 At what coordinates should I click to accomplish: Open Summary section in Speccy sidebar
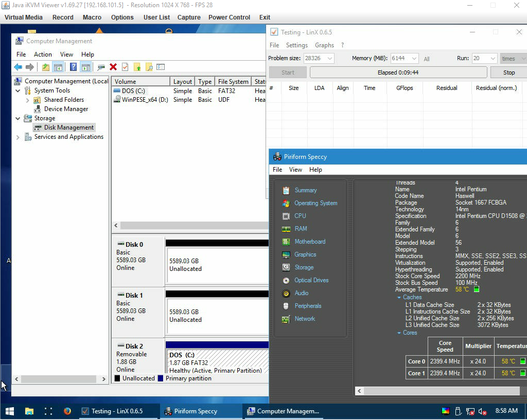pos(306,190)
